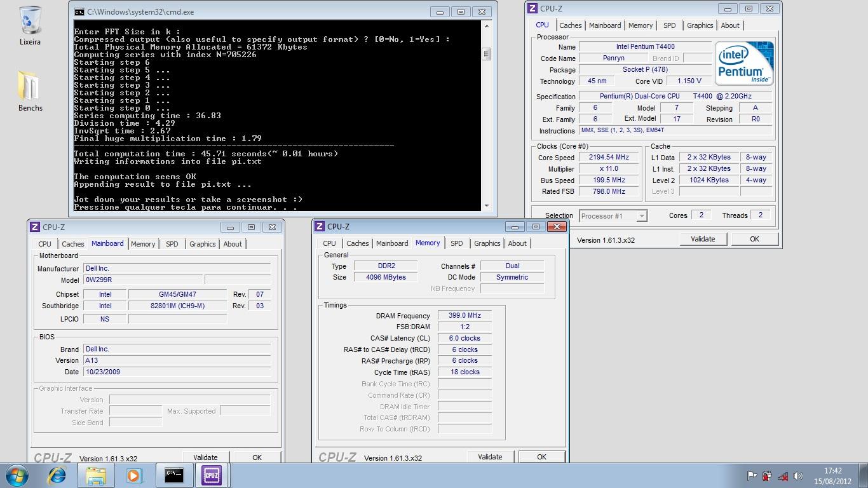Viewport: 868px width, 488px height.
Task: Open Graphics tab in CPU window
Action: [700, 25]
